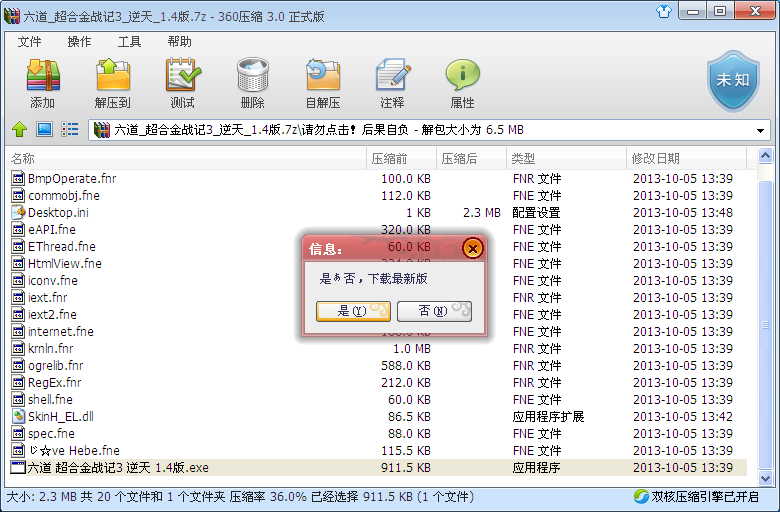Open the 工具 menu

click(x=129, y=41)
